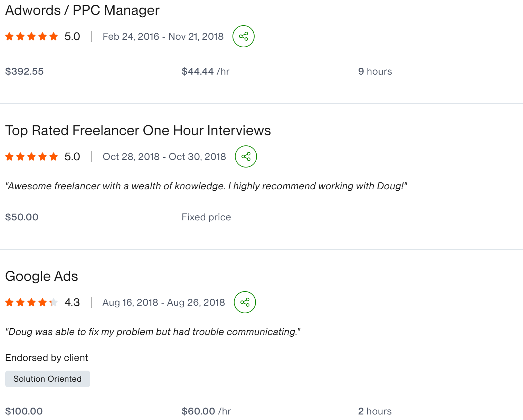Click the "Awesome freelancer with a wealth of knowledge" review
The height and width of the screenshot is (420, 523).
(x=206, y=186)
